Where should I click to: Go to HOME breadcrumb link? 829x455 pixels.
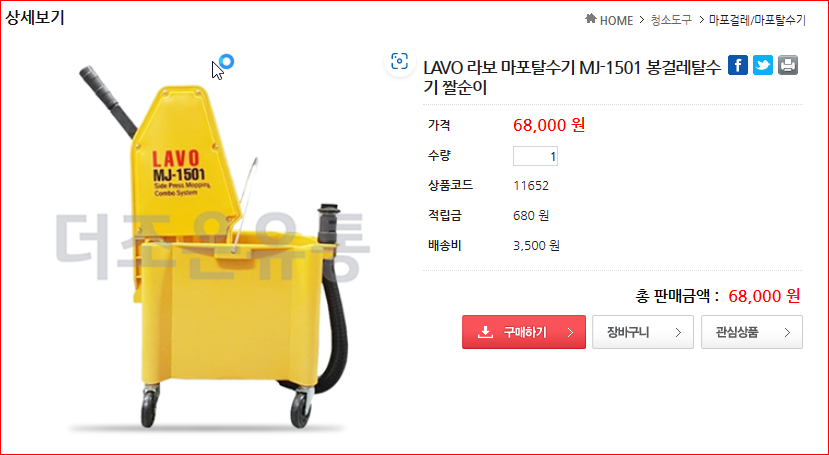[x=616, y=21]
